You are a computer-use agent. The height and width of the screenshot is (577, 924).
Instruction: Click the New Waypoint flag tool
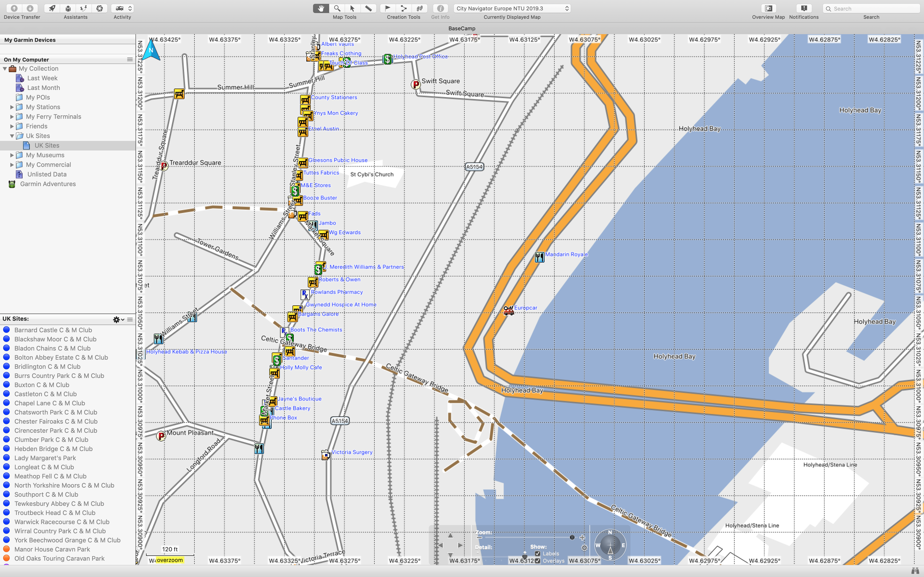tap(388, 8)
